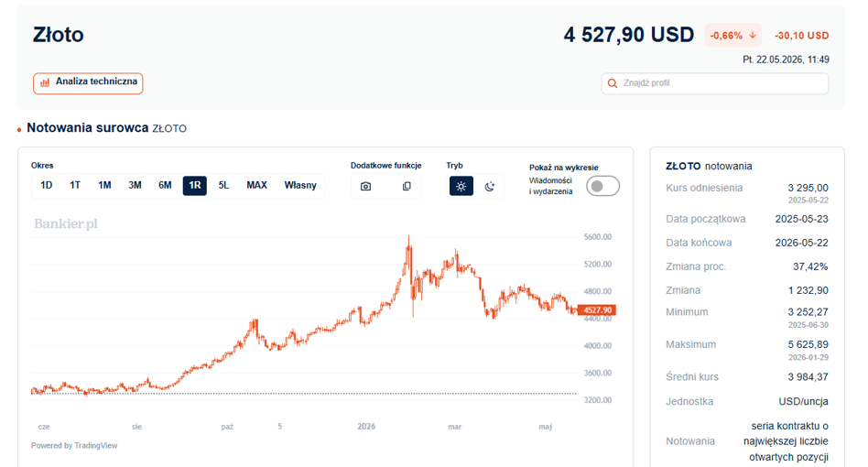This screenshot has width=868, height=467.
Task: Take a chart snapshot with camera icon
Action: point(366,187)
